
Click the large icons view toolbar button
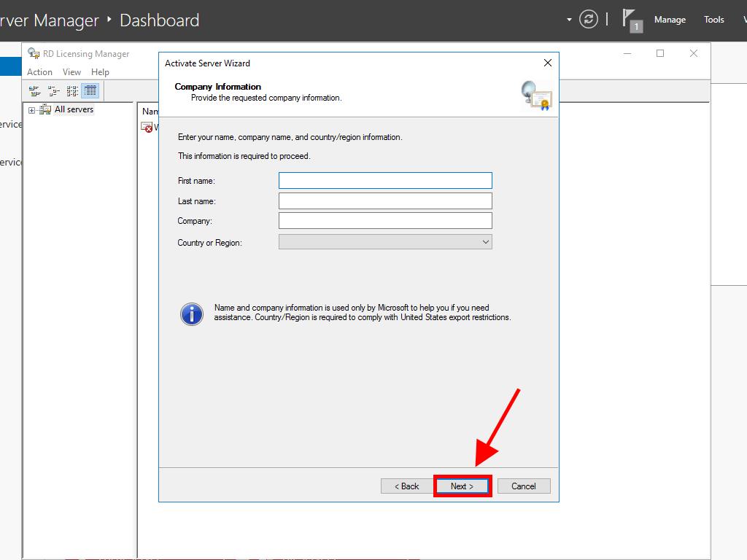pos(34,91)
